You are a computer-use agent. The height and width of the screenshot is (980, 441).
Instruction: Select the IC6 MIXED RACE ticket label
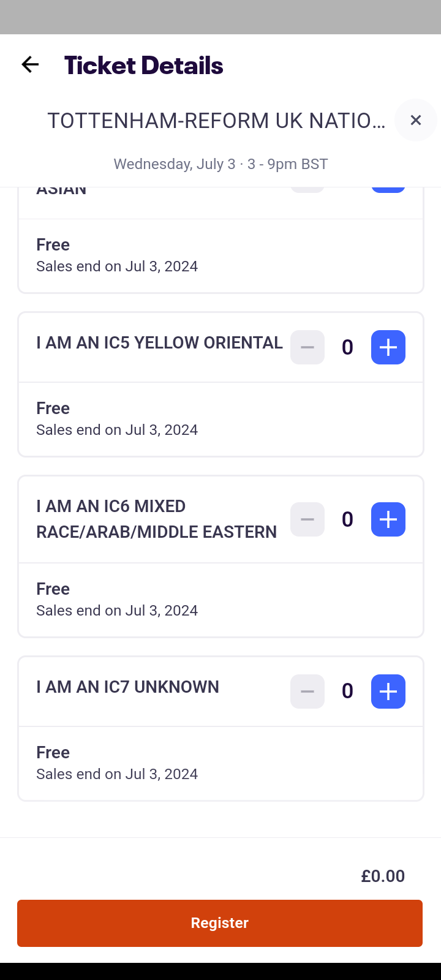[156, 519]
